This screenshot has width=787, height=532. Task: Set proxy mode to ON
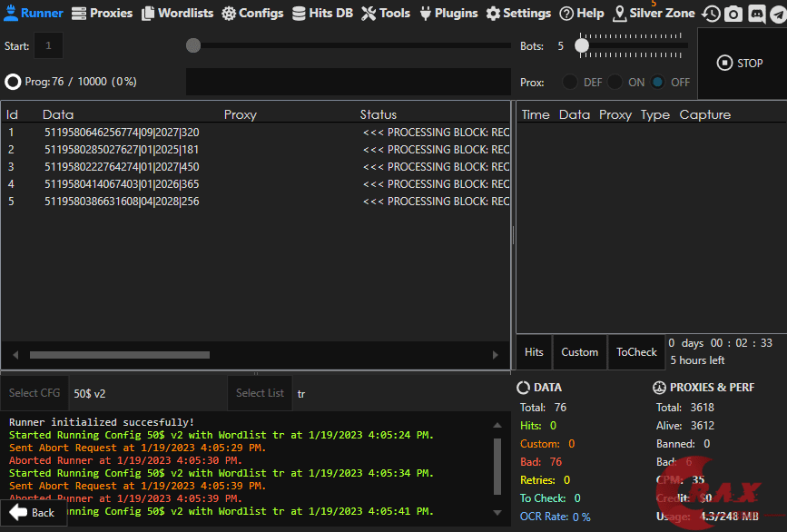tap(615, 82)
